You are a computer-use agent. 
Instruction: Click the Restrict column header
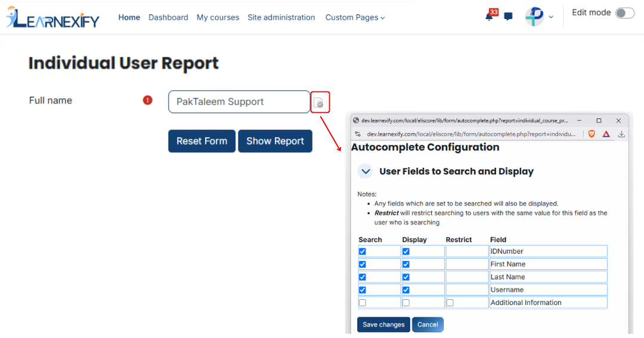[x=459, y=239]
